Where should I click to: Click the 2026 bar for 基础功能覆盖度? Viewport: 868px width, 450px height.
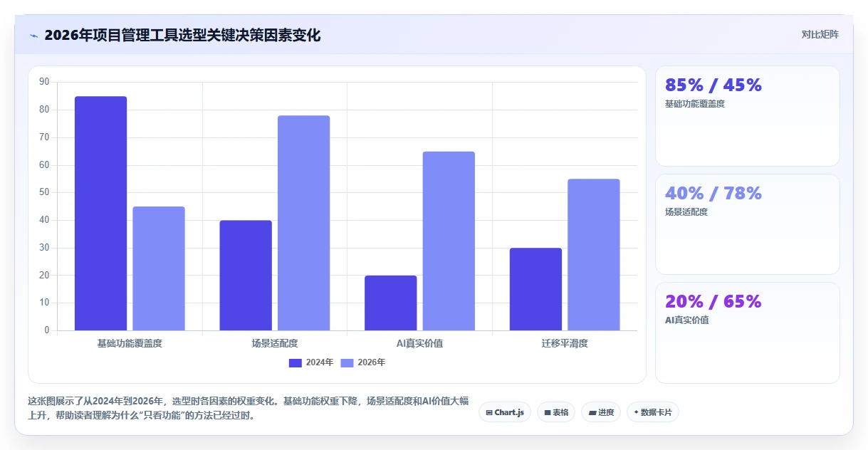pyautogui.click(x=159, y=268)
